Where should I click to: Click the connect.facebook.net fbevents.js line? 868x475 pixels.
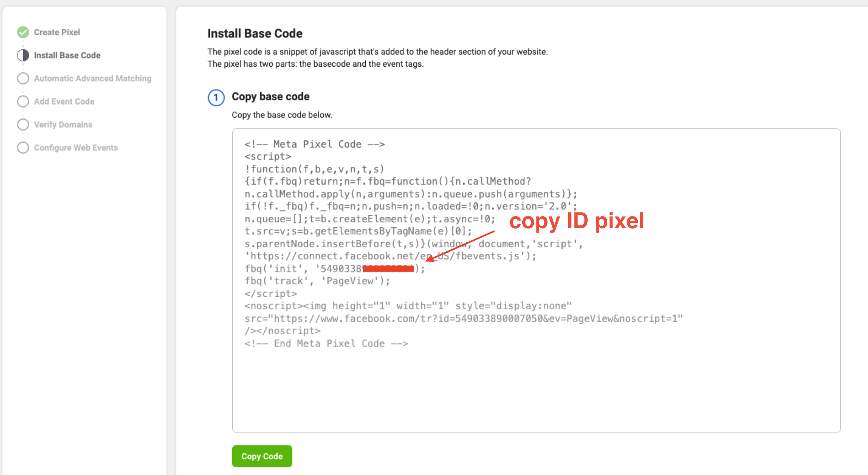tap(390, 256)
